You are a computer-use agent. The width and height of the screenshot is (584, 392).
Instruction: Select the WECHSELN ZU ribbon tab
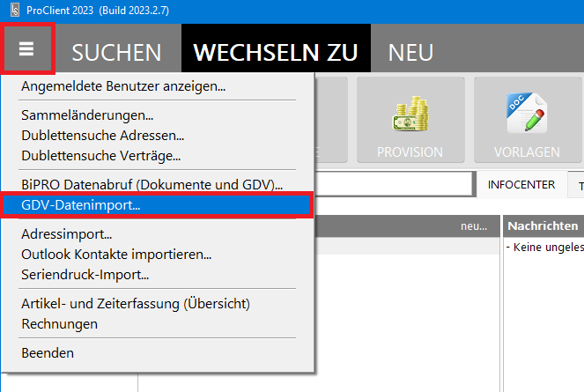276,52
